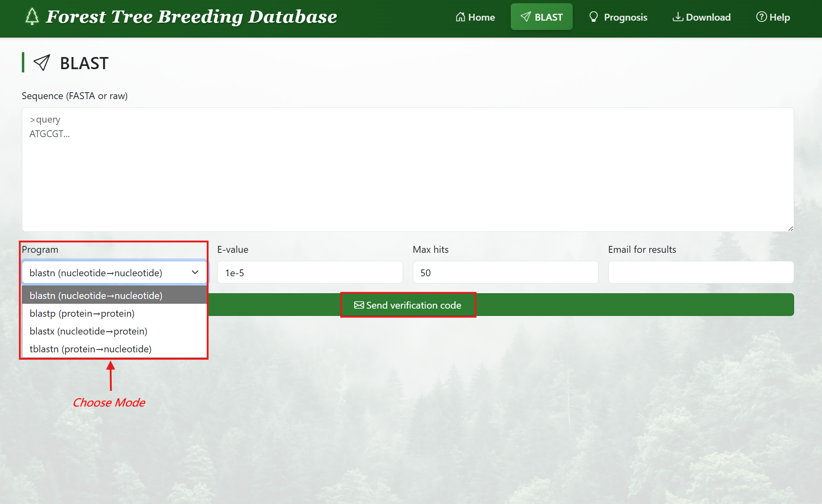Click the house icon beside Home
The width and height of the screenshot is (822, 504).
(x=460, y=17)
